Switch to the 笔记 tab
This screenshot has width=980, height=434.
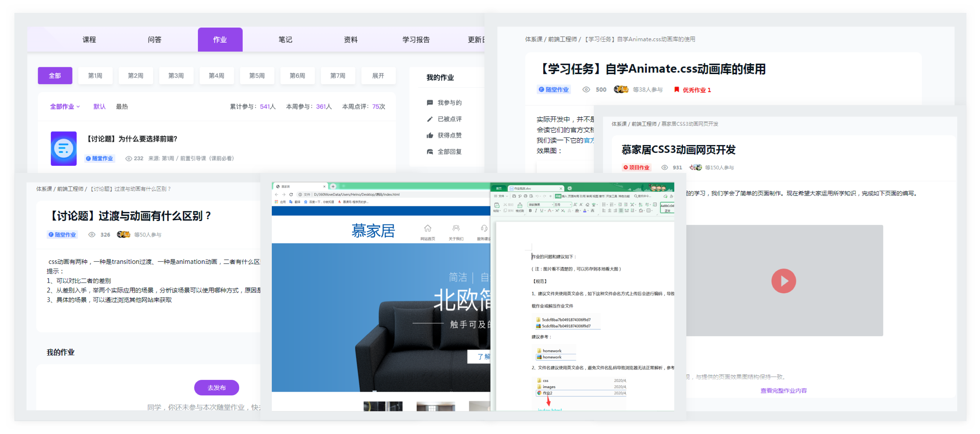point(285,39)
